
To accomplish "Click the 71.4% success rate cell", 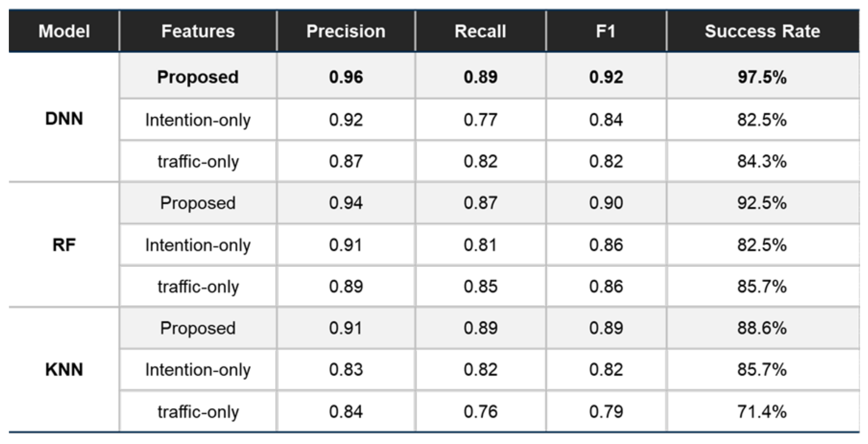I will click(762, 411).
